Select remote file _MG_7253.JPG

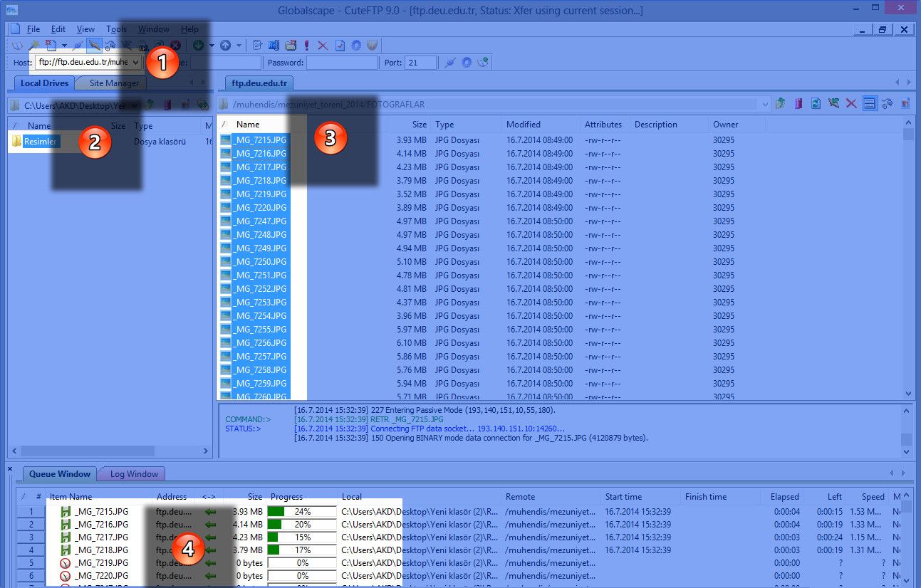[x=261, y=303]
